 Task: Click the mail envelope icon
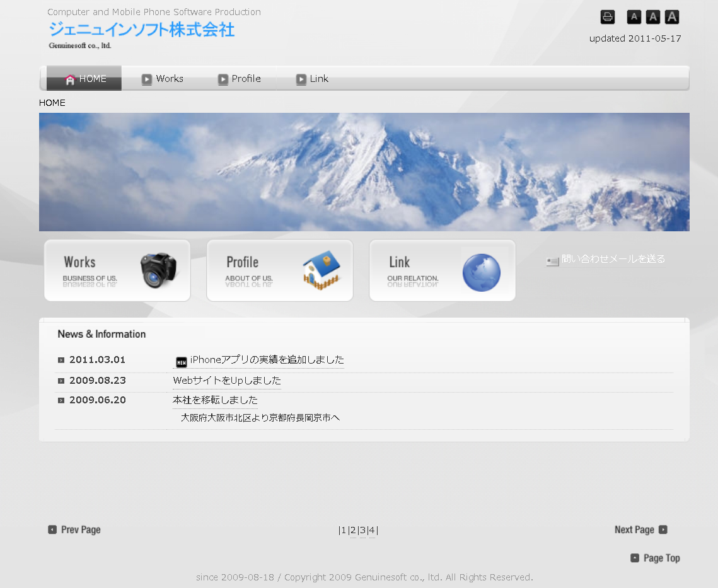click(x=552, y=261)
